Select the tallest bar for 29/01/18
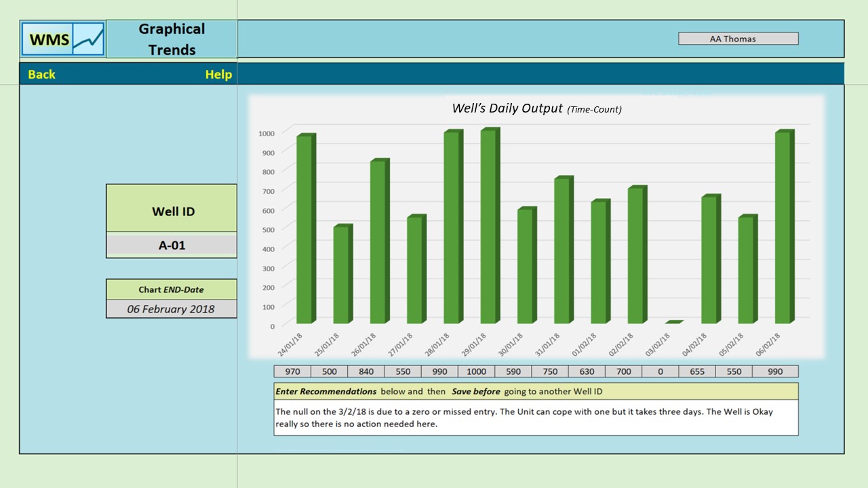 (x=490, y=227)
